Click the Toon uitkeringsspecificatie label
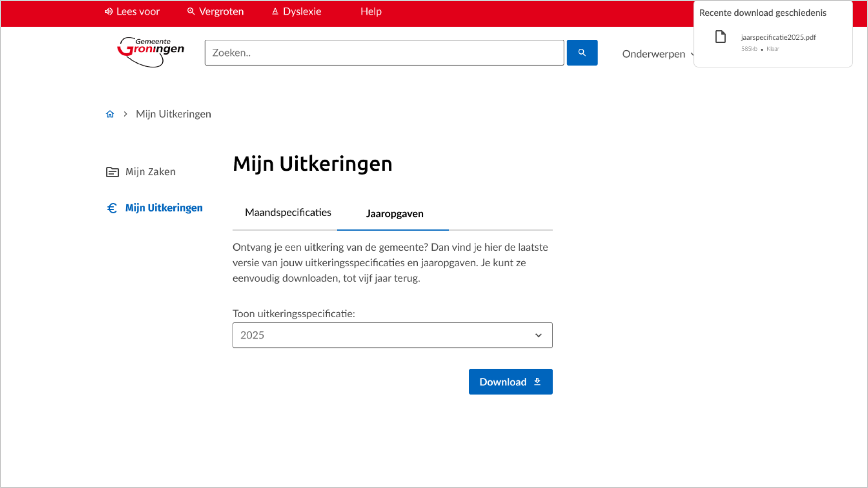Image resolution: width=868 pixels, height=488 pixels. (x=294, y=314)
